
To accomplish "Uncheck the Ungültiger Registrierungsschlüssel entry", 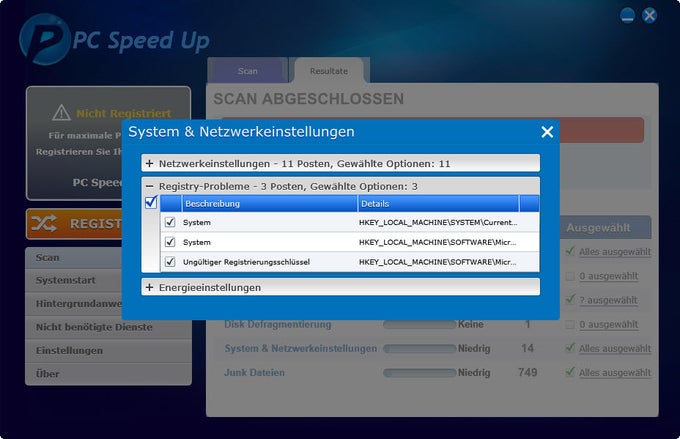I will tap(170, 262).
